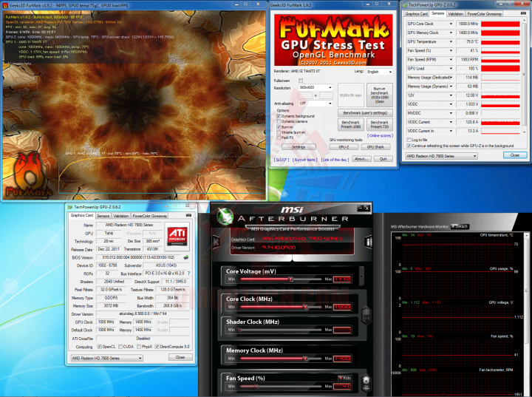Toggle the Fan Speed Auto button

click(x=345, y=378)
